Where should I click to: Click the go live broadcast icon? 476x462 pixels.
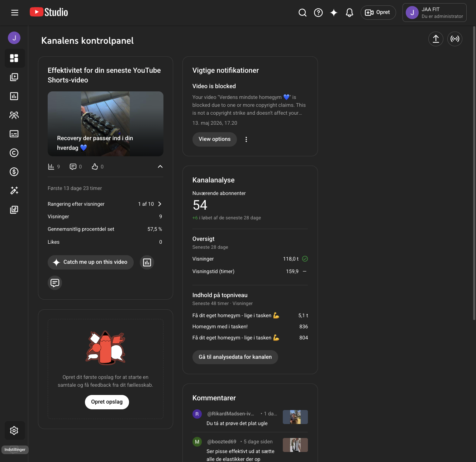coord(455,39)
